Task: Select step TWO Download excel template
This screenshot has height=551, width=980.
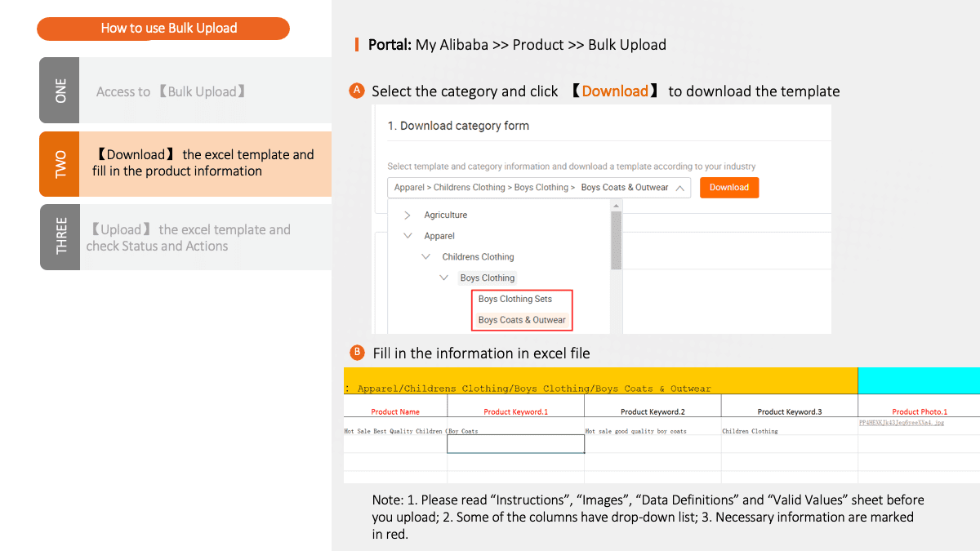Action: click(184, 163)
